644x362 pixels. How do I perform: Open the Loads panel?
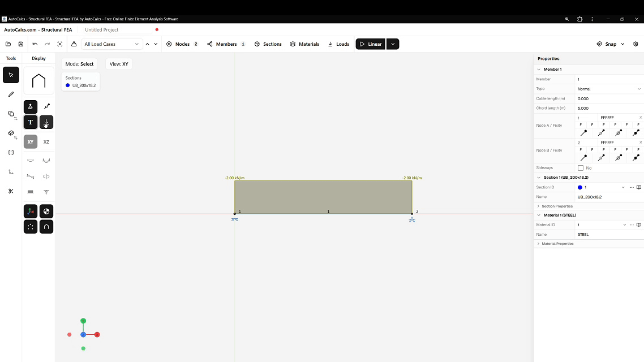click(x=338, y=44)
